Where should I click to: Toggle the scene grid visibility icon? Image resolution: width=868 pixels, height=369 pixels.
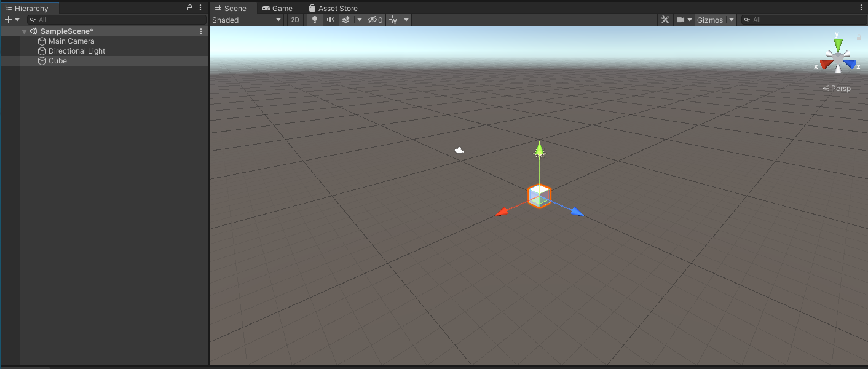pos(393,20)
